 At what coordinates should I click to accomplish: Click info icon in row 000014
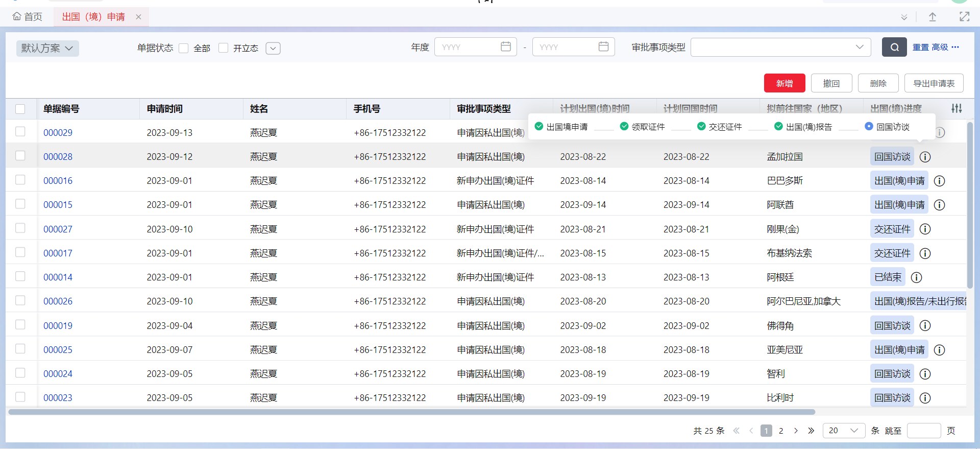pos(916,277)
